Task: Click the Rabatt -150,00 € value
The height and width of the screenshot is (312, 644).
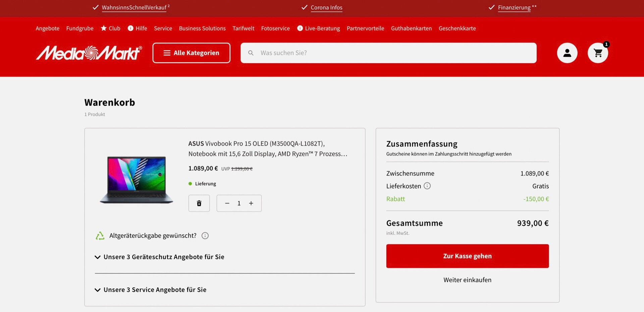Action: click(x=536, y=199)
